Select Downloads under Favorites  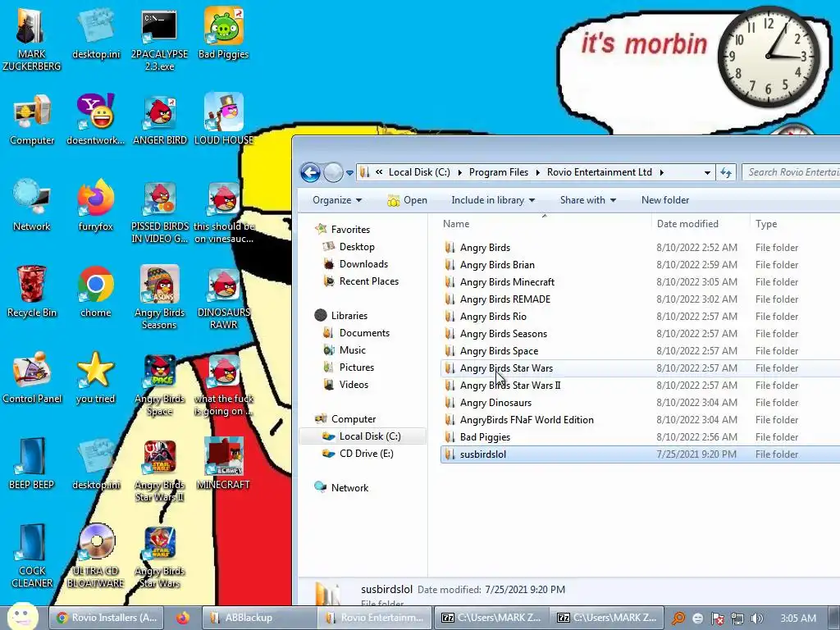point(363,264)
